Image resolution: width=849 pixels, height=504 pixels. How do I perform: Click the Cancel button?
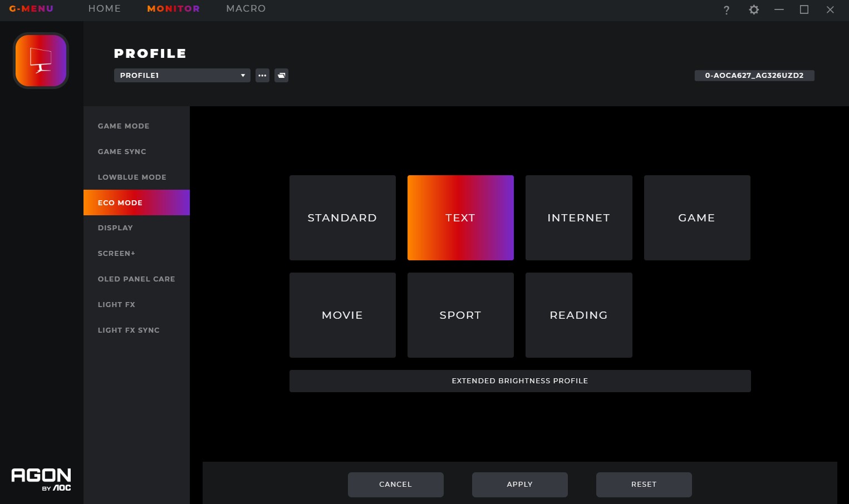396,485
